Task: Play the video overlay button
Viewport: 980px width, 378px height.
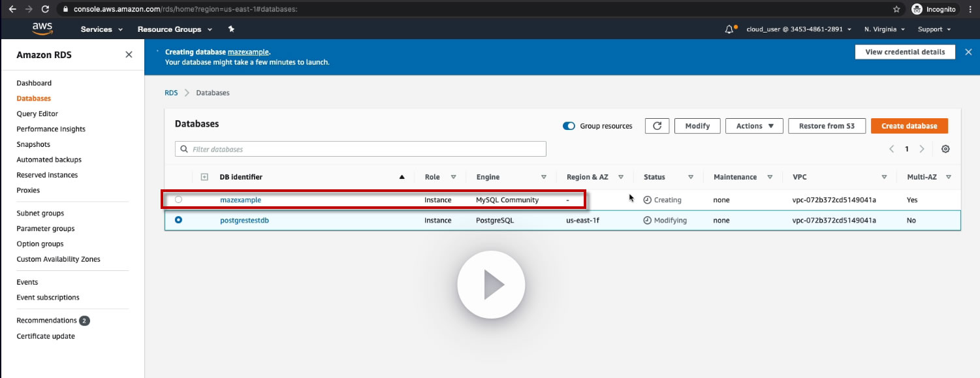Action: pyautogui.click(x=491, y=285)
